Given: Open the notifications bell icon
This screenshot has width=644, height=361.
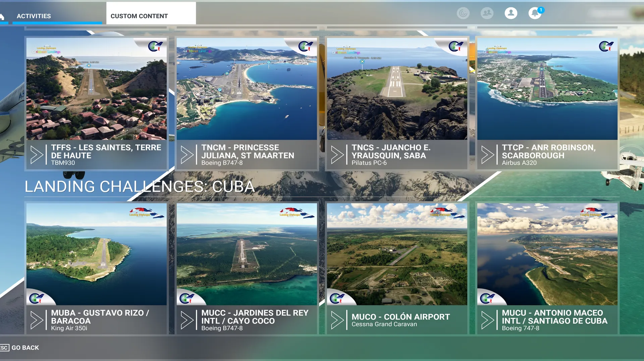Looking at the screenshot, I should 535,13.
